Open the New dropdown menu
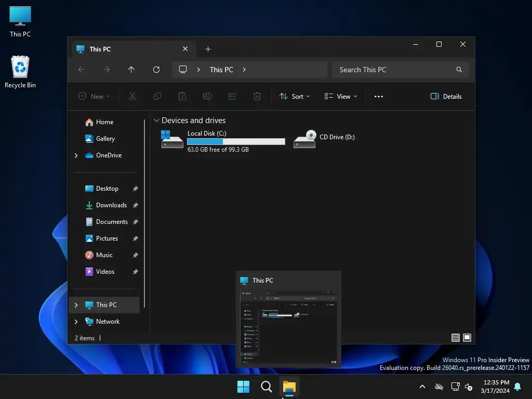Image resolution: width=532 pixels, height=399 pixels. pyautogui.click(x=94, y=96)
